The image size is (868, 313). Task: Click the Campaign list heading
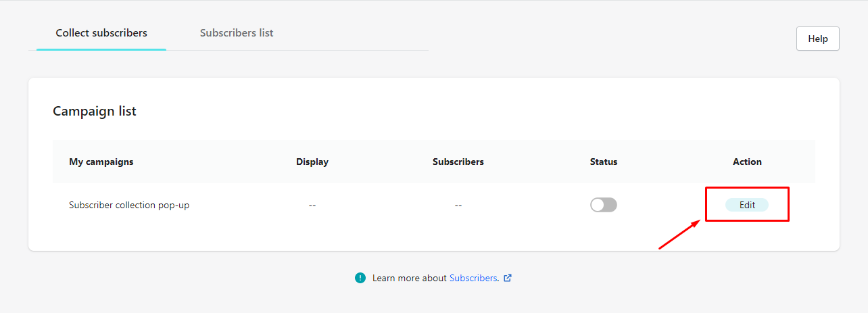tap(95, 111)
